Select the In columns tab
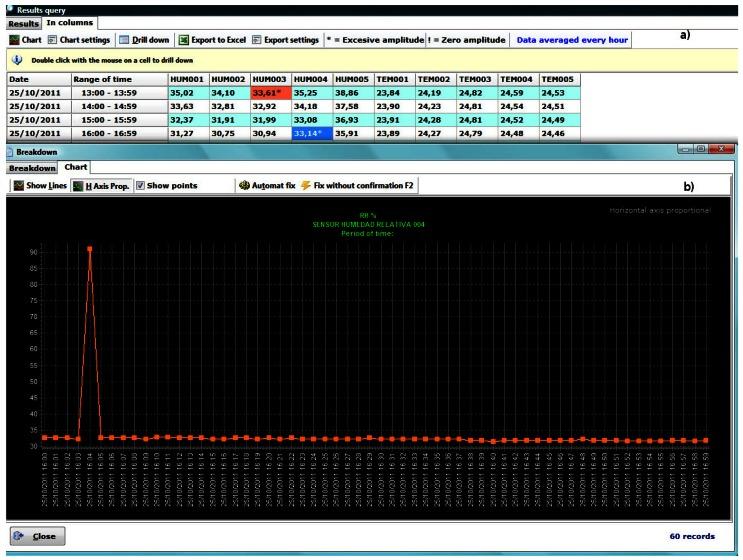 pyautogui.click(x=69, y=22)
